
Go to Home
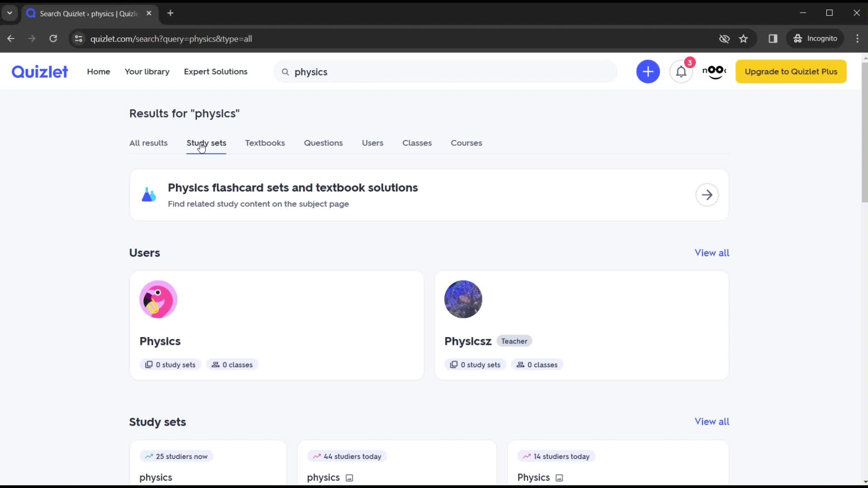tap(99, 71)
